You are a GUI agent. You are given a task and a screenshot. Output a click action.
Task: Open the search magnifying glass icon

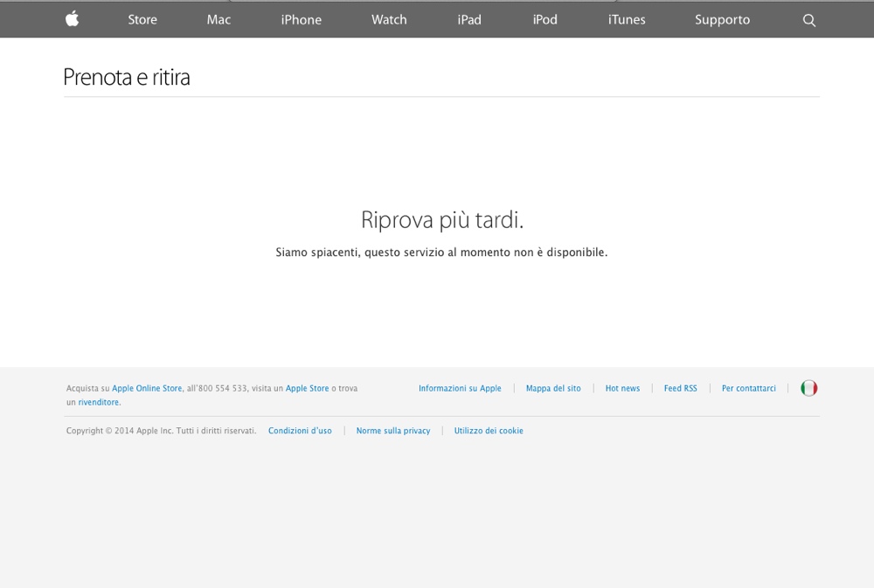[x=808, y=19]
